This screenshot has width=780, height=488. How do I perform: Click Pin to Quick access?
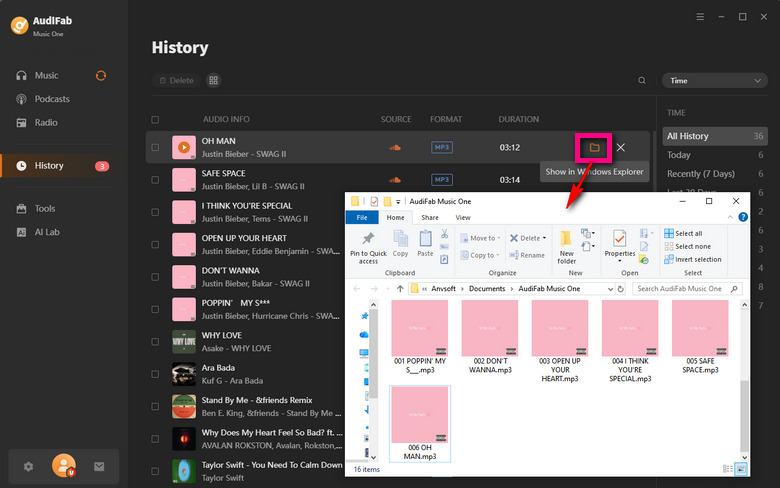[x=368, y=247]
